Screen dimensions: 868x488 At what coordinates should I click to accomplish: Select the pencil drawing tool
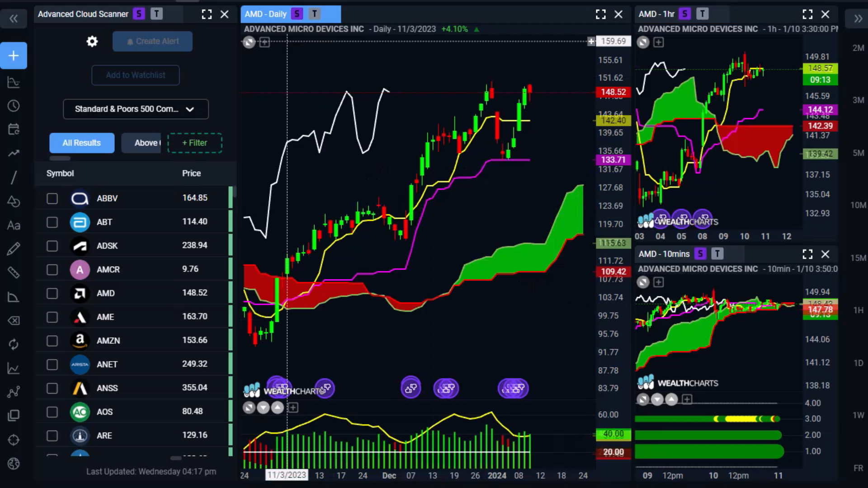tap(14, 249)
